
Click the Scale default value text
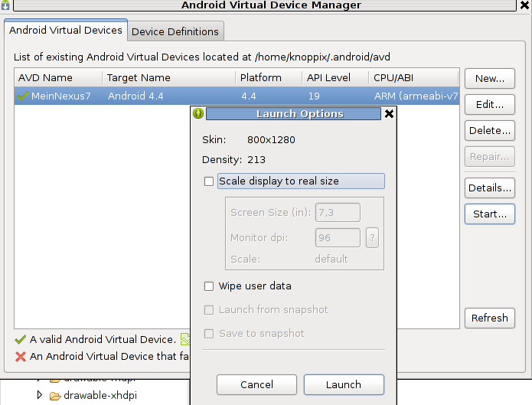click(x=331, y=259)
